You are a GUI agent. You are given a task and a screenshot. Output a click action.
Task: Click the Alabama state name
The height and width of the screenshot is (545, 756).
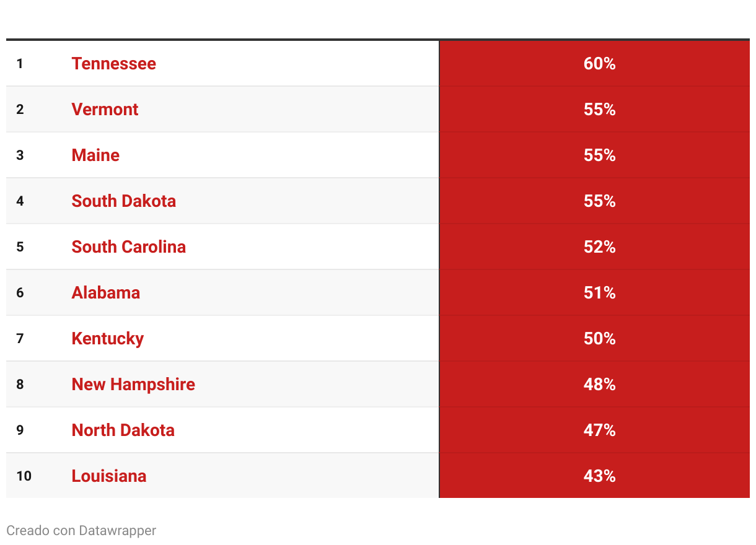click(105, 293)
